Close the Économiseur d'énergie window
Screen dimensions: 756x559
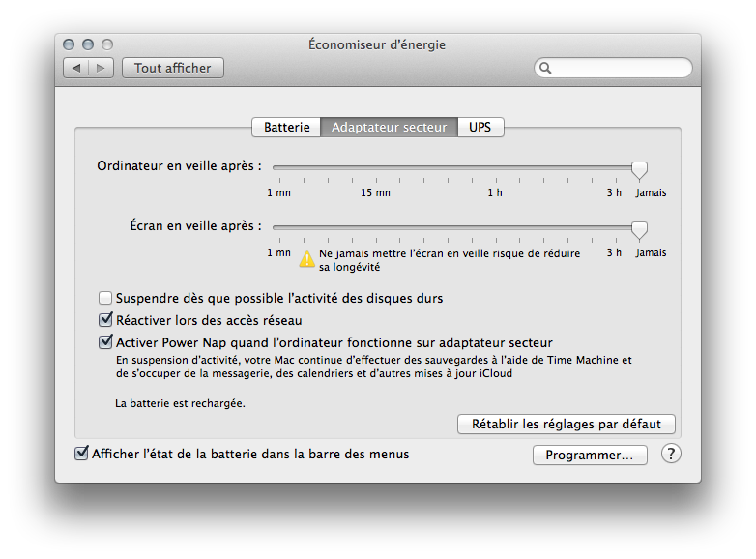(x=69, y=44)
